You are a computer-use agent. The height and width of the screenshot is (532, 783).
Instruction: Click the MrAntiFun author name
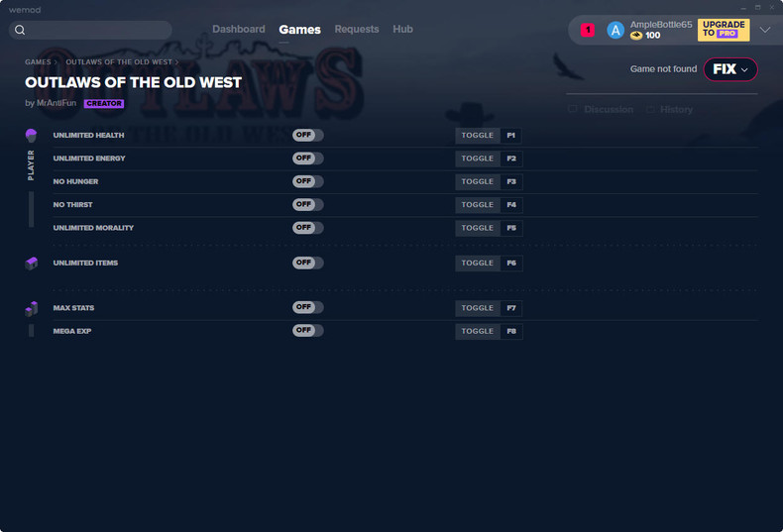56,103
